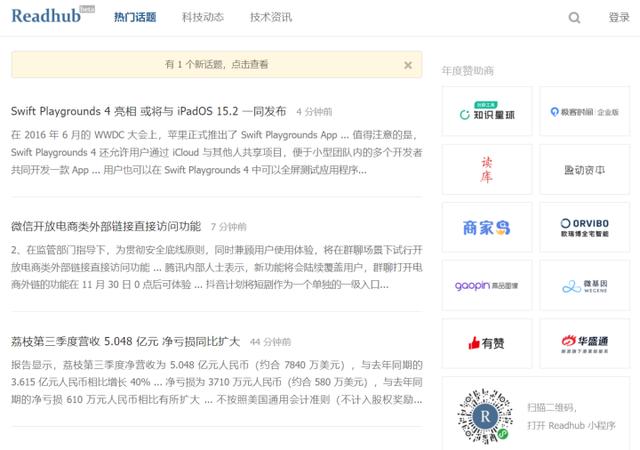The image size is (640, 450).
Task: Click the Swift Playgrounds article summary text
Action: (x=217, y=152)
